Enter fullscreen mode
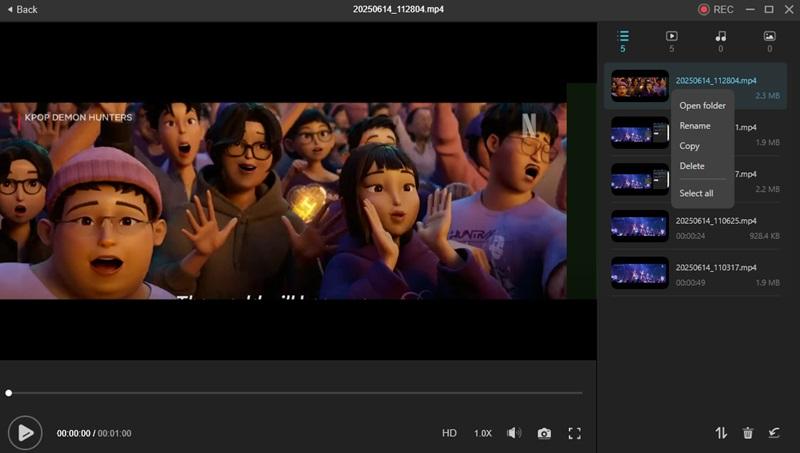The image size is (800, 453). [574, 433]
